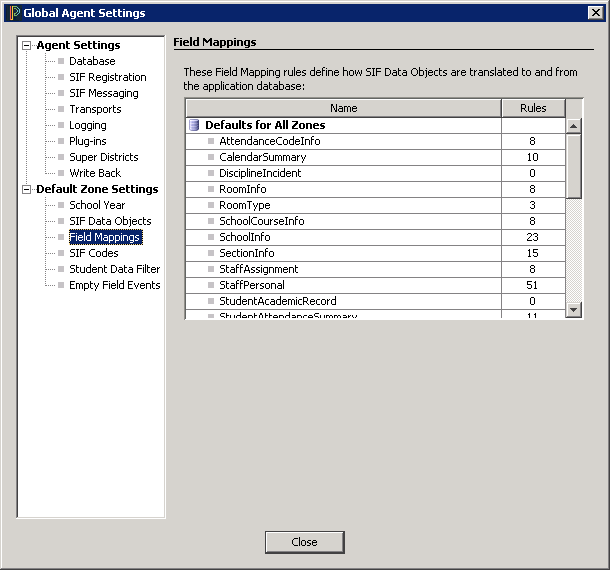Sort by the Name column header

click(x=343, y=108)
